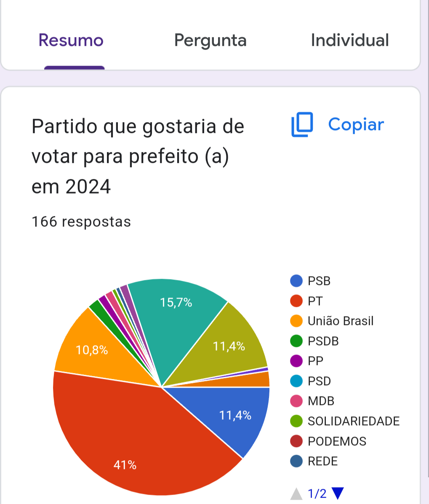The image size is (429, 504).
Task: Select the PSB blue legend dot
Action: pos(296,281)
